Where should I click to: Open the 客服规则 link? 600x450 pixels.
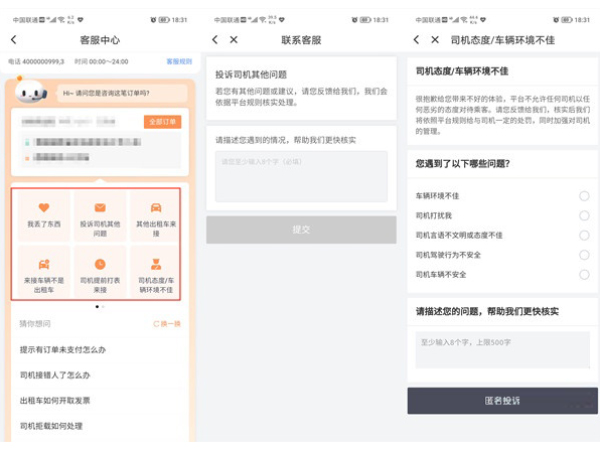178,60
